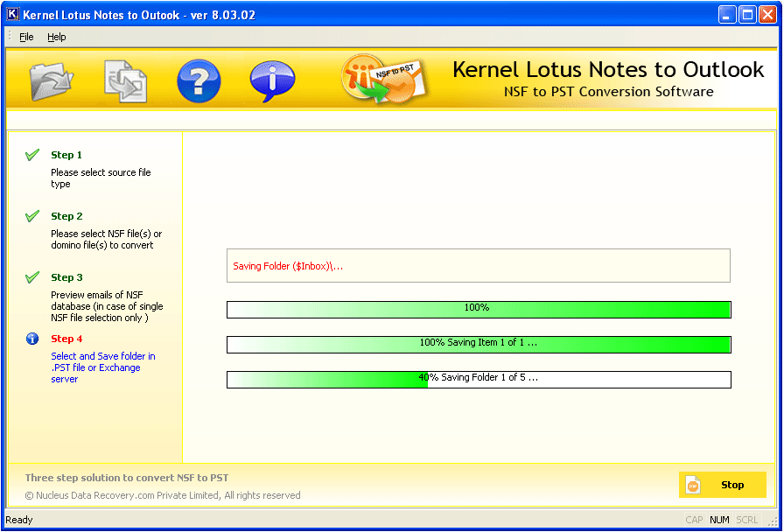784x532 pixels.
Task: Click the 'Saving Item 1 of 1' progress bar
Action: [x=479, y=345]
